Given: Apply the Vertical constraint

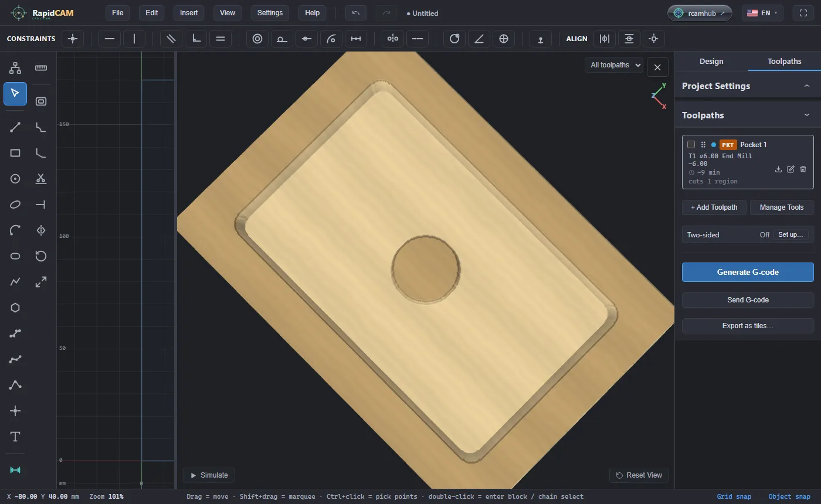Looking at the screenshot, I should (134, 39).
